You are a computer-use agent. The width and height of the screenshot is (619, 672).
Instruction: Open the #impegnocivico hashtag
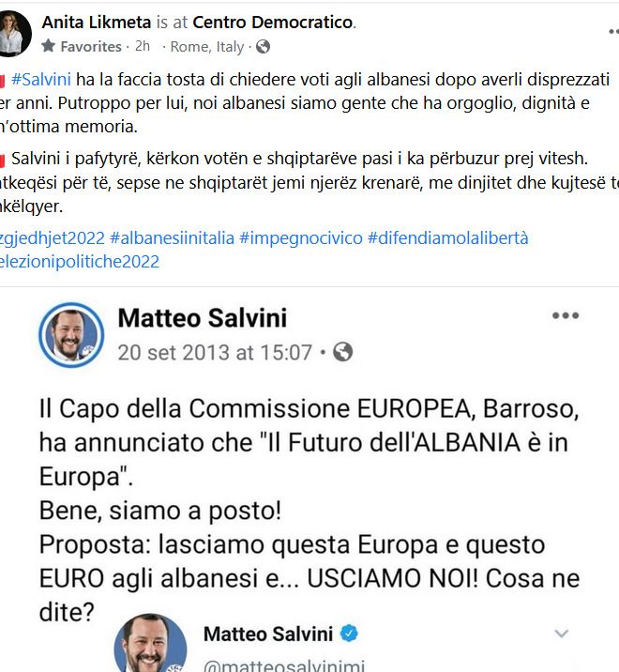click(x=301, y=237)
